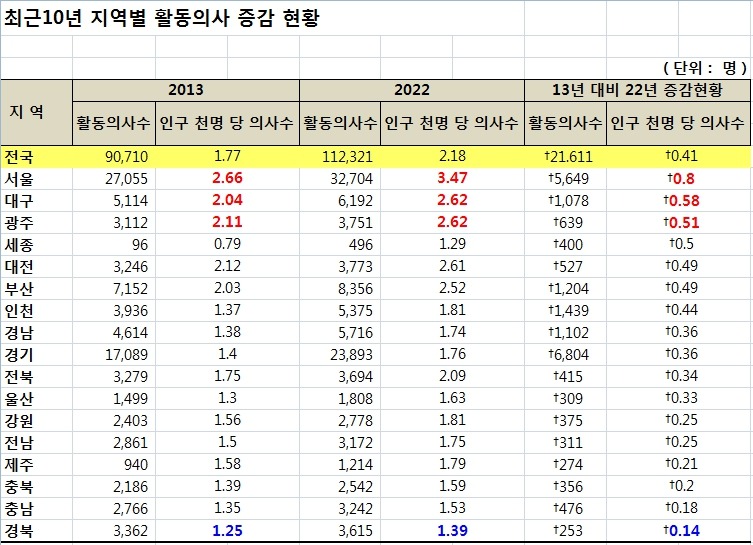This screenshot has height=545, width=753.
Task: Click the '대구' row label
Action: [19, 201]
